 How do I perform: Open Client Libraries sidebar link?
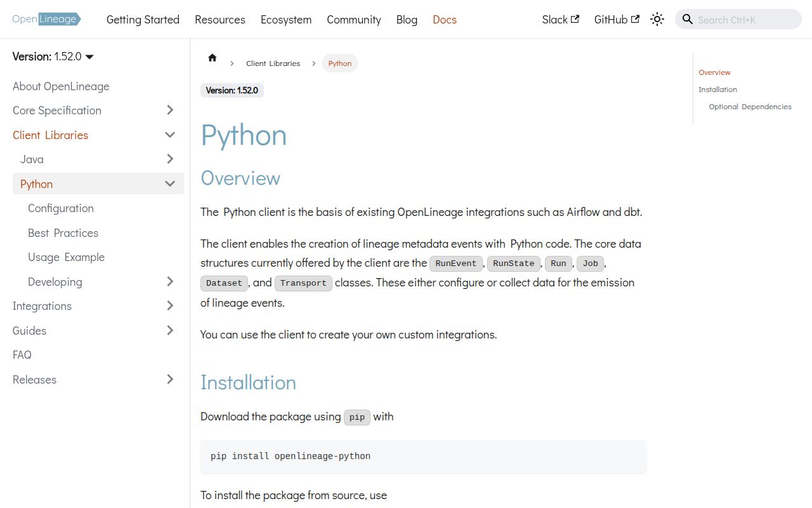pyautogui.click(x=51, y=135)
